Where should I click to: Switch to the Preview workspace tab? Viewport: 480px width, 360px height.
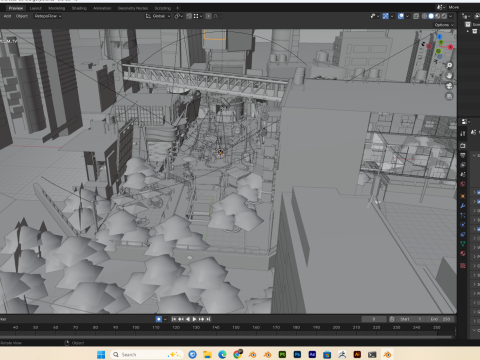pos(16,8)
